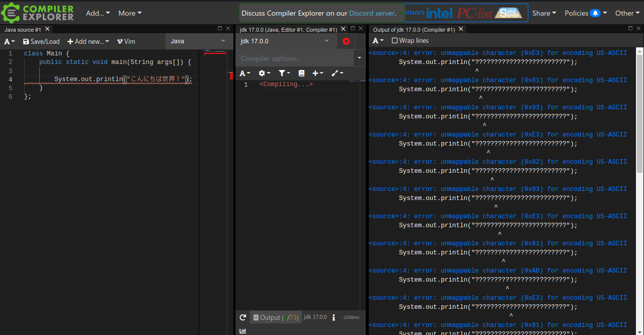
Task: Toggle Vim mode in the editor
Action: 126,41
